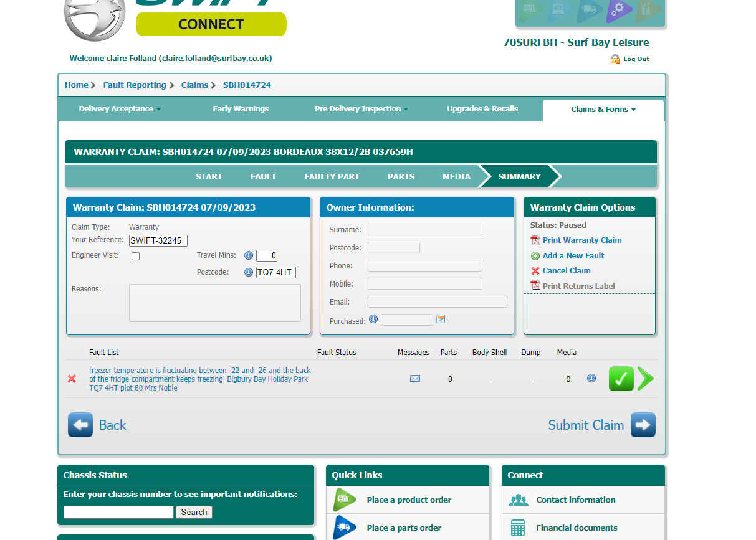Click the Submit Claim text link
756x540 pixels.
pyautogui.click(x=586, y=425)
